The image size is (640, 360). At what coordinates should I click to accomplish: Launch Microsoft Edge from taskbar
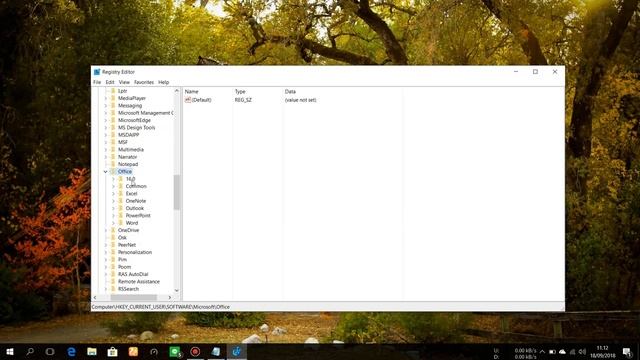coord(71,351)
